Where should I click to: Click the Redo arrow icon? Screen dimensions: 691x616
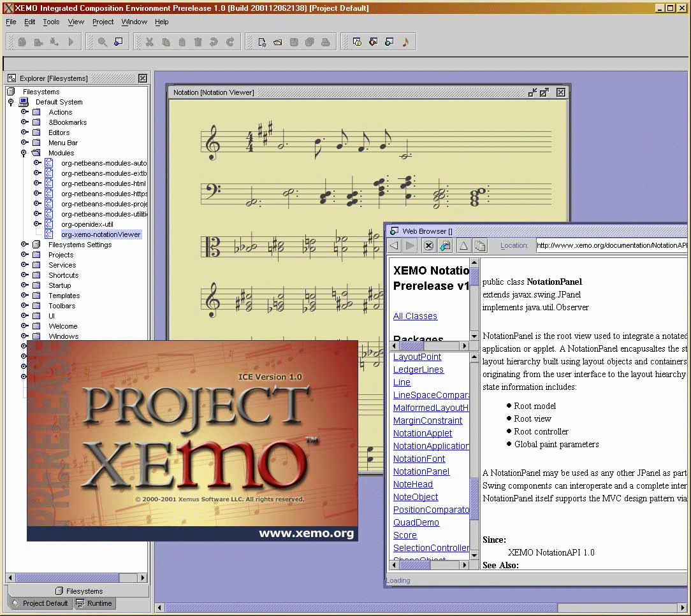point(229,42)
